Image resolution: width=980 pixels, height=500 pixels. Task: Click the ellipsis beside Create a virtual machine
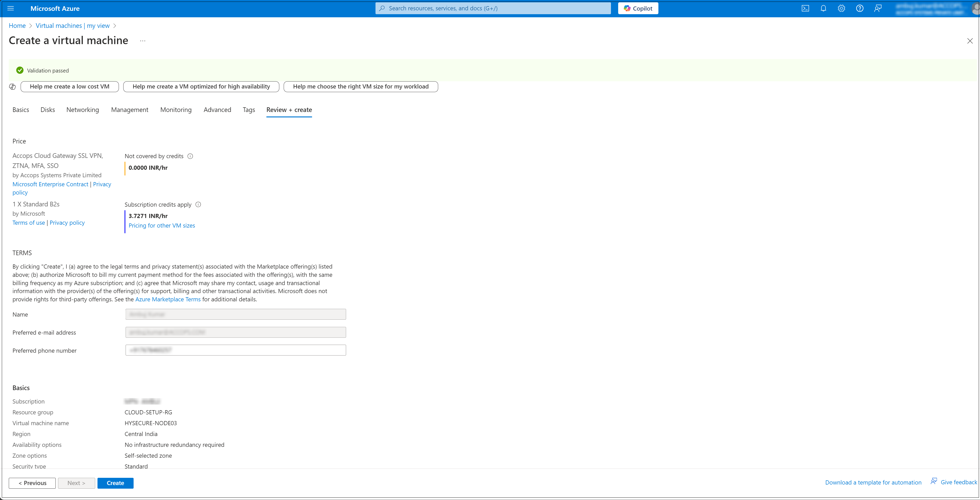pos(143,41)
